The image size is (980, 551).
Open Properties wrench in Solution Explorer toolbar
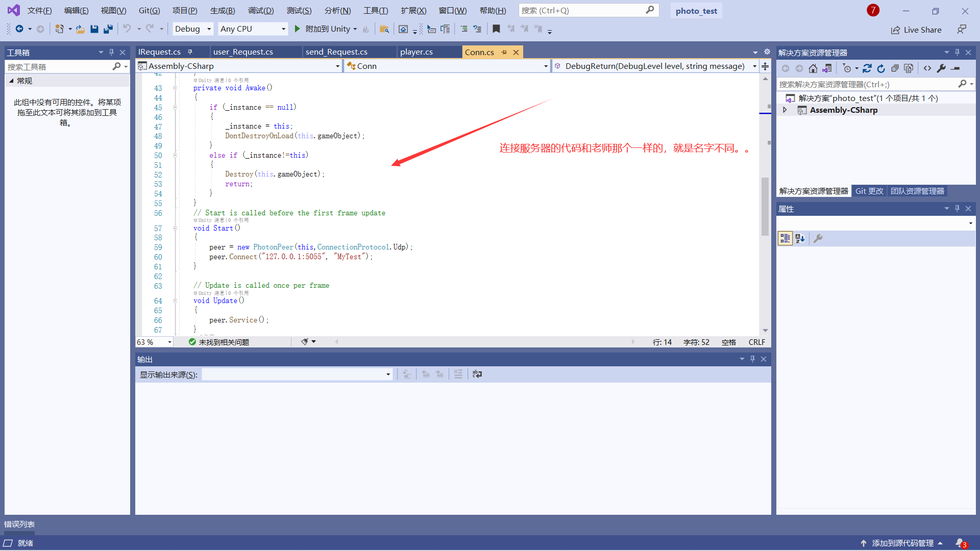coord(941,68)
